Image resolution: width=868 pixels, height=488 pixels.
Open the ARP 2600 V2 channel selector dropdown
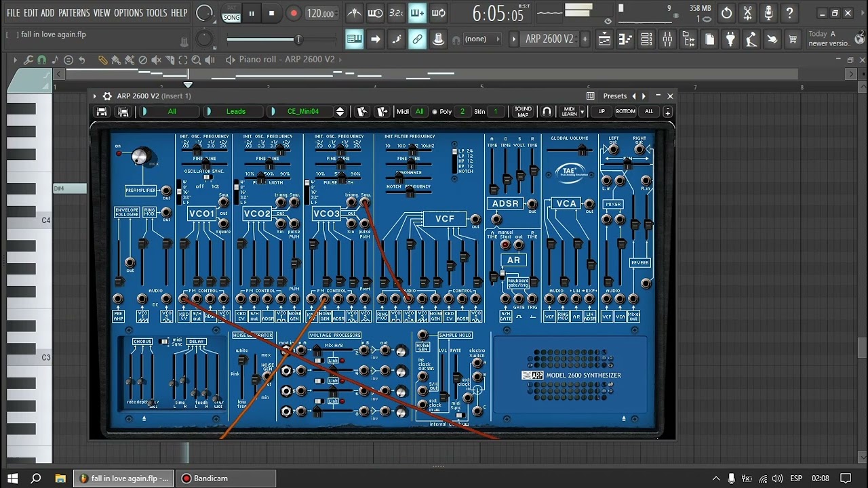click(549, 39)
